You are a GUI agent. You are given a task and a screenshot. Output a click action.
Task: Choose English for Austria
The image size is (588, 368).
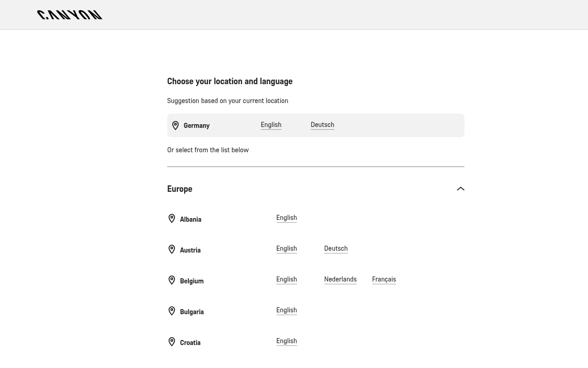tap(287, 248)
